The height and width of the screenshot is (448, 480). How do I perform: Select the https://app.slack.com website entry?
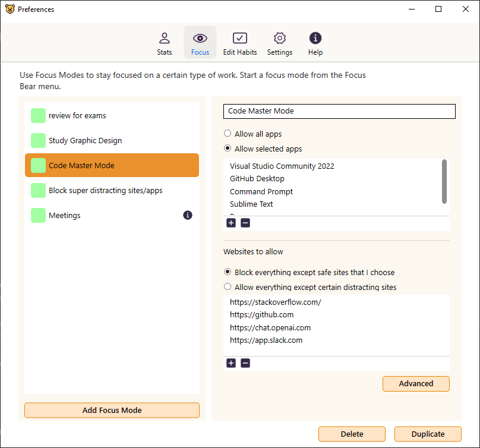pos(266,340)
